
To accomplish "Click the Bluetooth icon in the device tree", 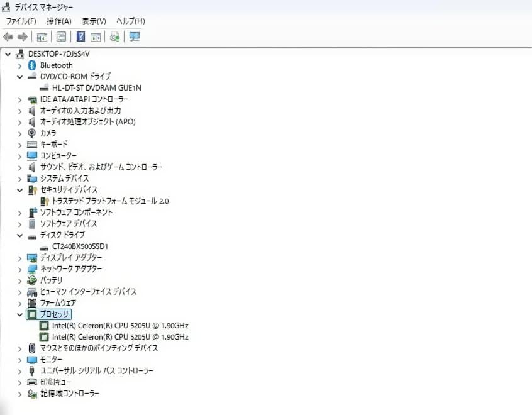I will [x=32, y=65].
